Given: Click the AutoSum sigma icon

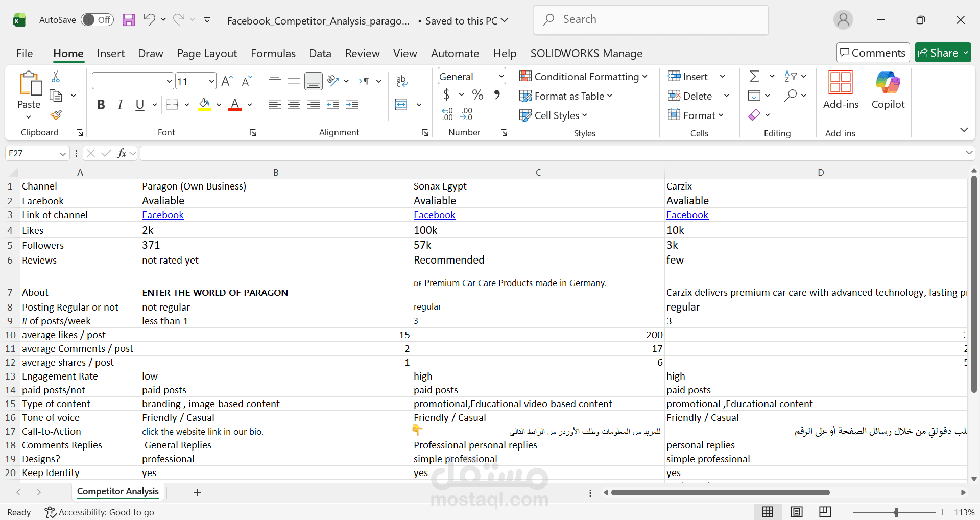Looking at the screenshot, I should point(754,76).
